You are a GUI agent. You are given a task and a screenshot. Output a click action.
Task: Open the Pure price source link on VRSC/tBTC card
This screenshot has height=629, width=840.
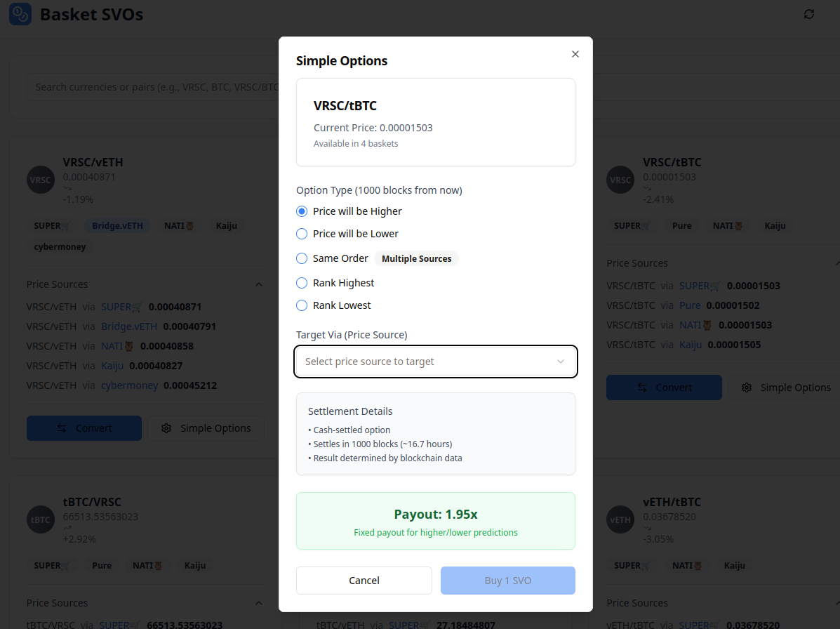tap(690, 305)
